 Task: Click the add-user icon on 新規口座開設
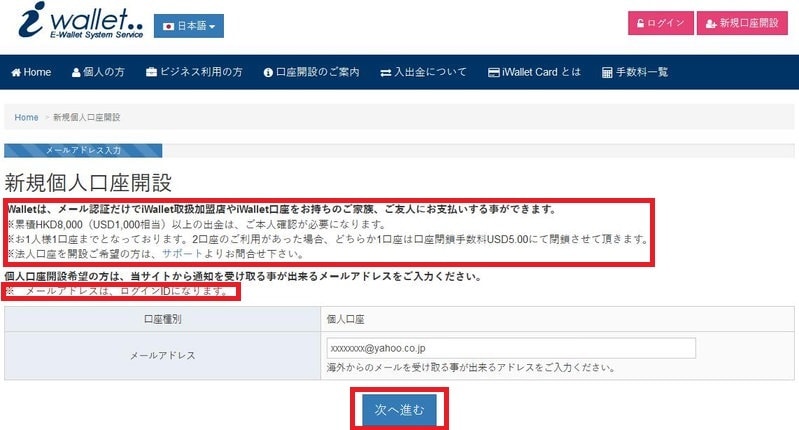point(711,23)
